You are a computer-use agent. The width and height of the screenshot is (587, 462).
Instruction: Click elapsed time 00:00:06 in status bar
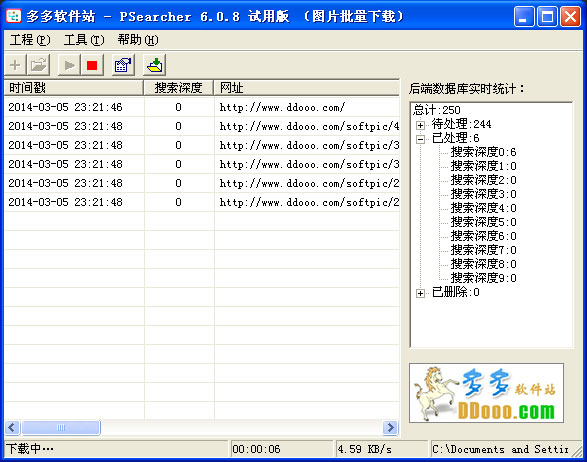(x=256, y=449)
